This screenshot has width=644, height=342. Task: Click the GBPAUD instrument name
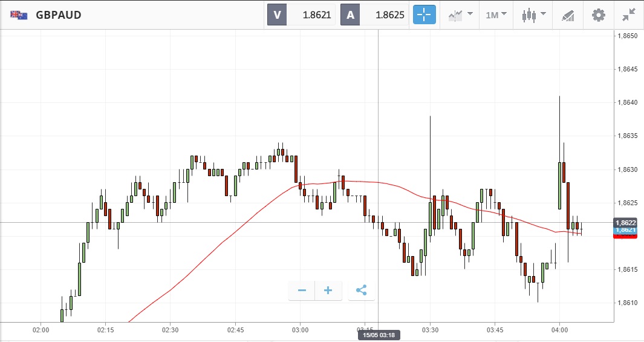[x=59, y=15]
